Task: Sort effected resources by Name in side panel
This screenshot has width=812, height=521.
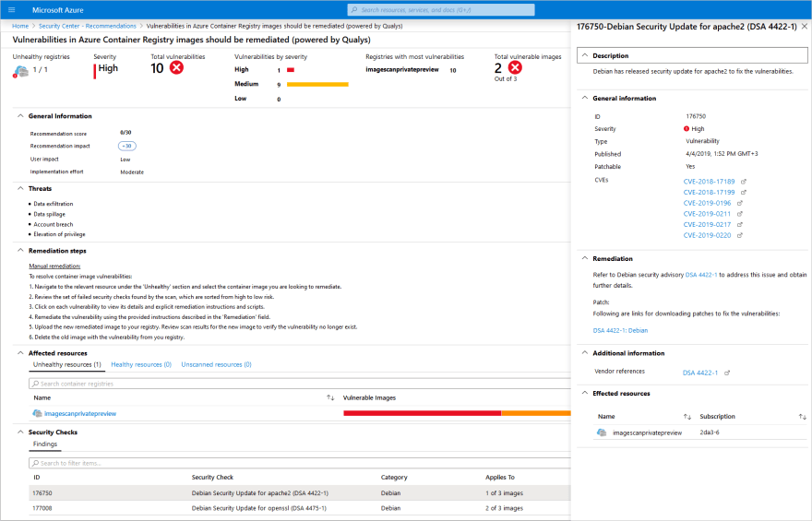Action: pyautogui.click(x=687, y=417)
